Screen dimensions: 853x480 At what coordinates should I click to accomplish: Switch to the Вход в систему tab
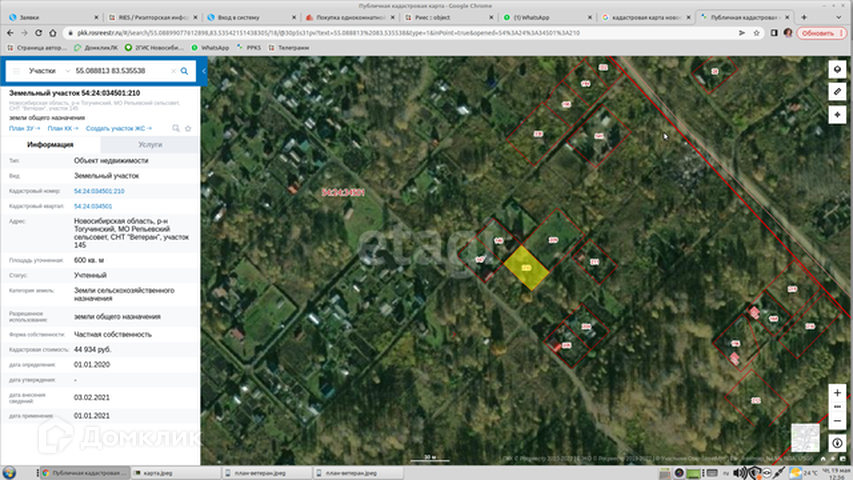[x=249, y=17]
